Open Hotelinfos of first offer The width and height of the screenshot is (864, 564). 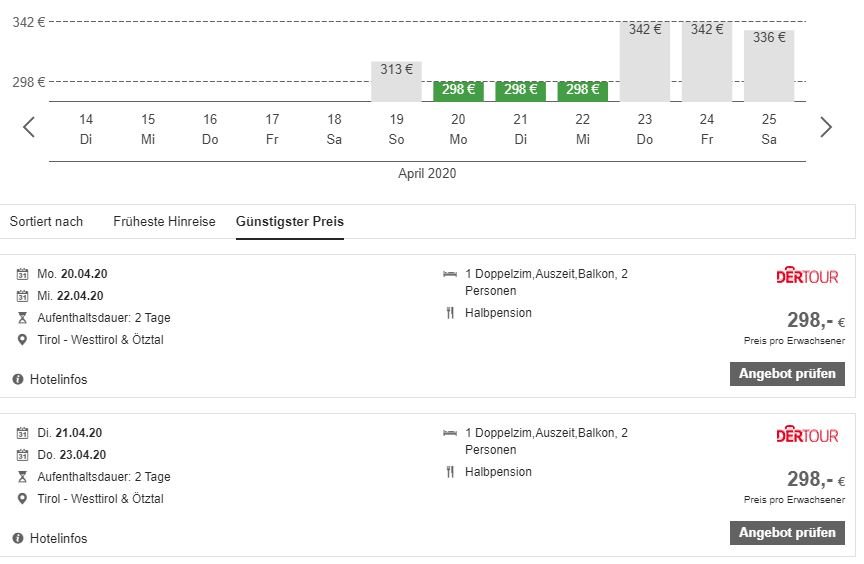coord(58,380)
